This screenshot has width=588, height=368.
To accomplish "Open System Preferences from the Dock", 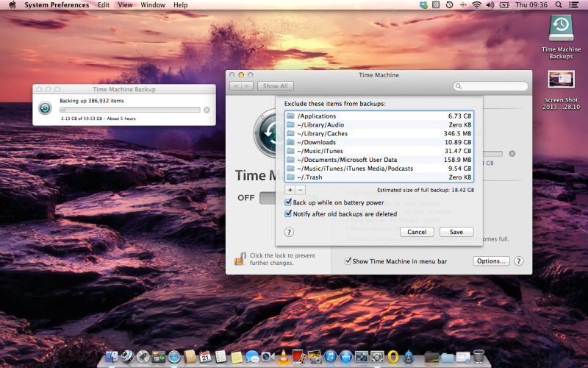I will tap(377, 357).
